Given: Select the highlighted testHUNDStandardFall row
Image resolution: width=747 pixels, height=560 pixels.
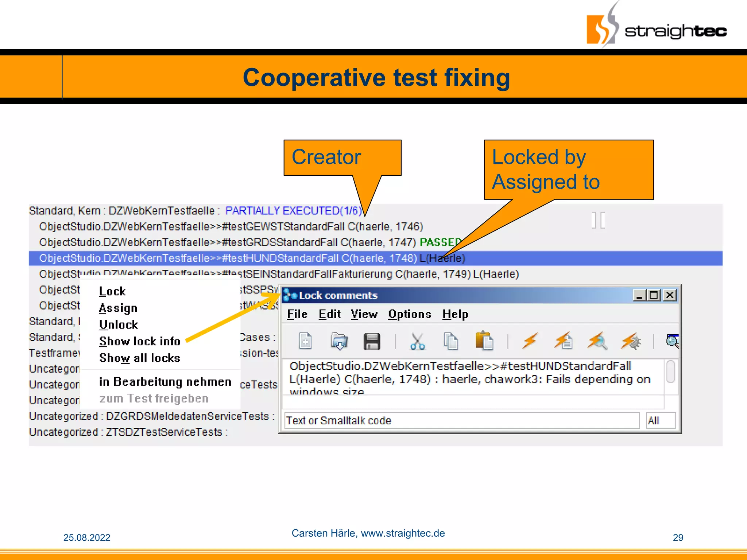Looking at the screenshot, I should pos(375,258).
